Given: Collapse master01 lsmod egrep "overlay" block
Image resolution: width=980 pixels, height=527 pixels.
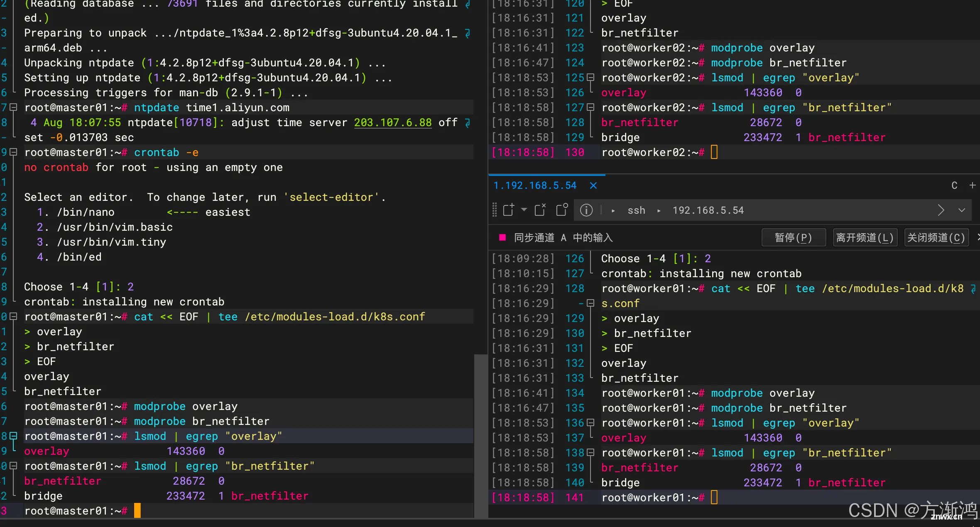Looking at the screenshot, I should click(13, 436).
